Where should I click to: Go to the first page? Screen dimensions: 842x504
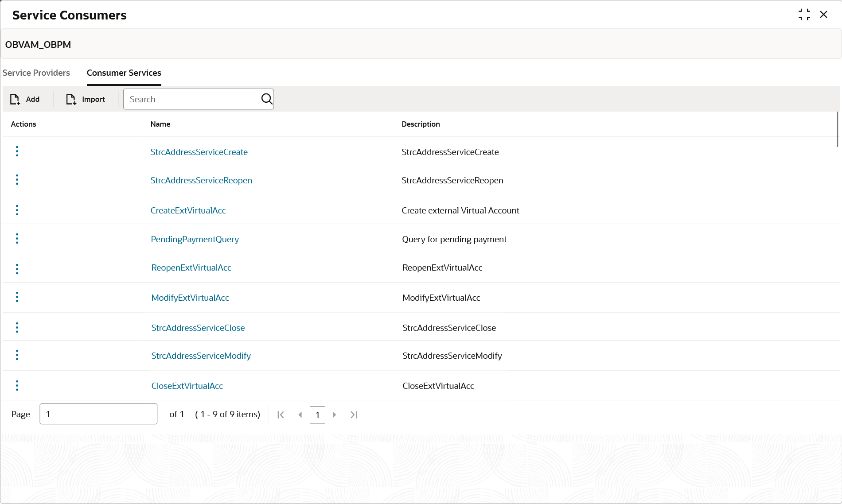[x=281, y=415]
